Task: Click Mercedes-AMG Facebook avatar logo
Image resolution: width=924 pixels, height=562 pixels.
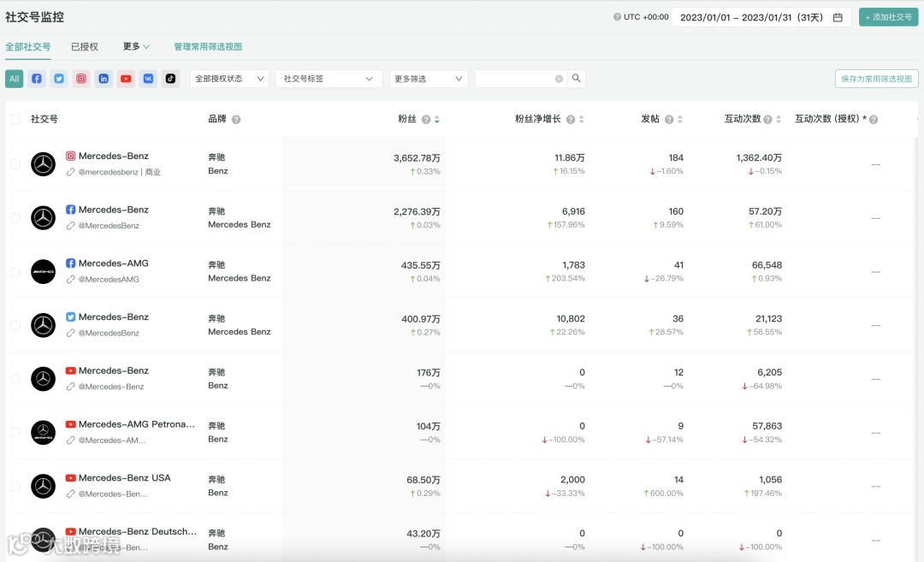Action: (43, 271)
